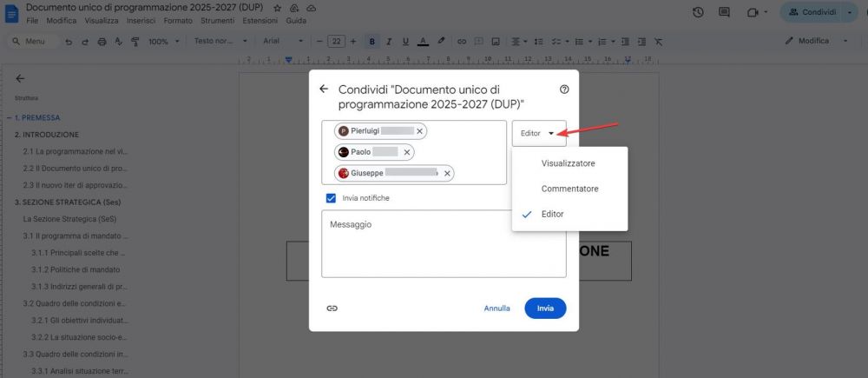Open the highlight color pen

(441, 42)
